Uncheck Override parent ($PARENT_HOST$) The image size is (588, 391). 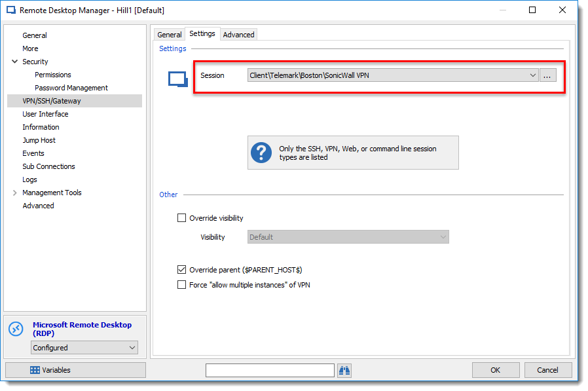[x=181, y=270]
